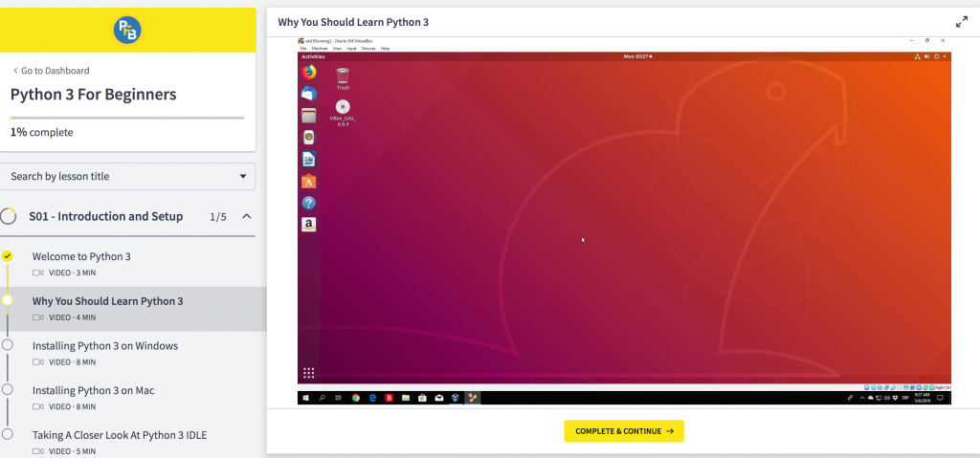Open Taking A Closer Look At Python 3 IDLE

point(120,435)
